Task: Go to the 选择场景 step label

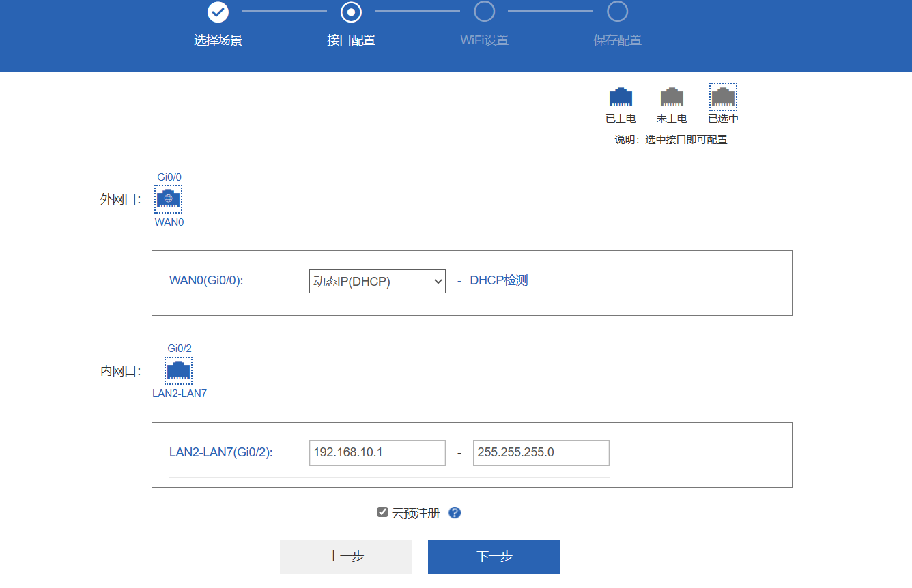Action: (218, 40)
